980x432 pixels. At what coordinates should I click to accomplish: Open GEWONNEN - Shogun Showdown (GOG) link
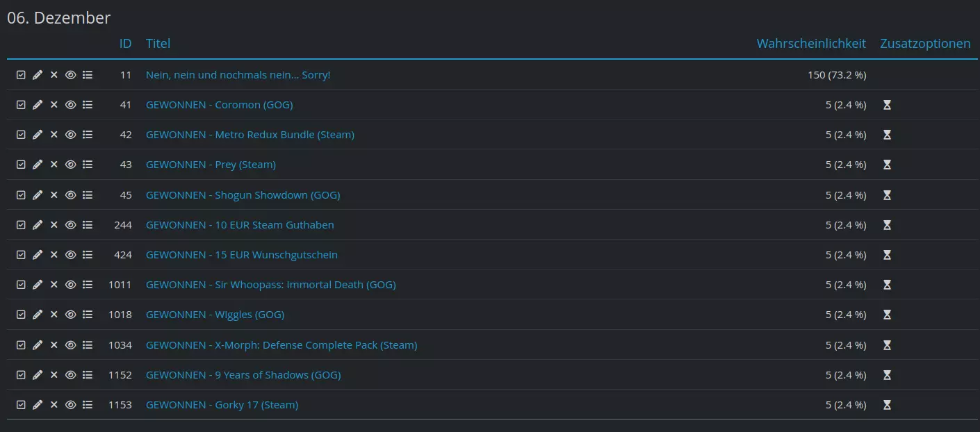pos(243,195)
